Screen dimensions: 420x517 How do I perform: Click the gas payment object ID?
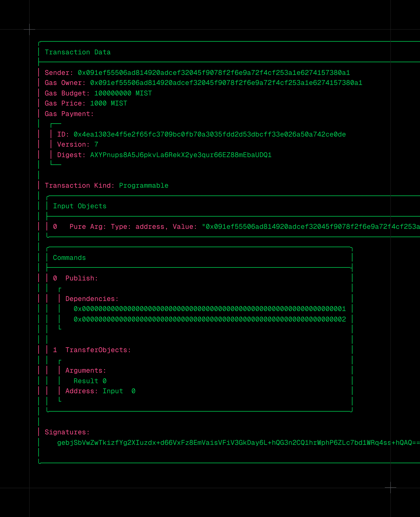[x=210, y=134]
